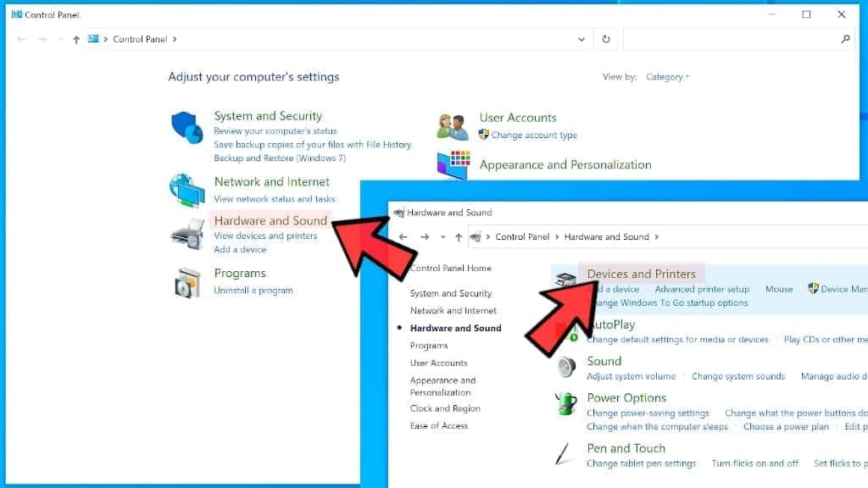Click the Sound speaker icon
Image resolution: width=868 pixels, height=488 pixels.
point(565,367)
